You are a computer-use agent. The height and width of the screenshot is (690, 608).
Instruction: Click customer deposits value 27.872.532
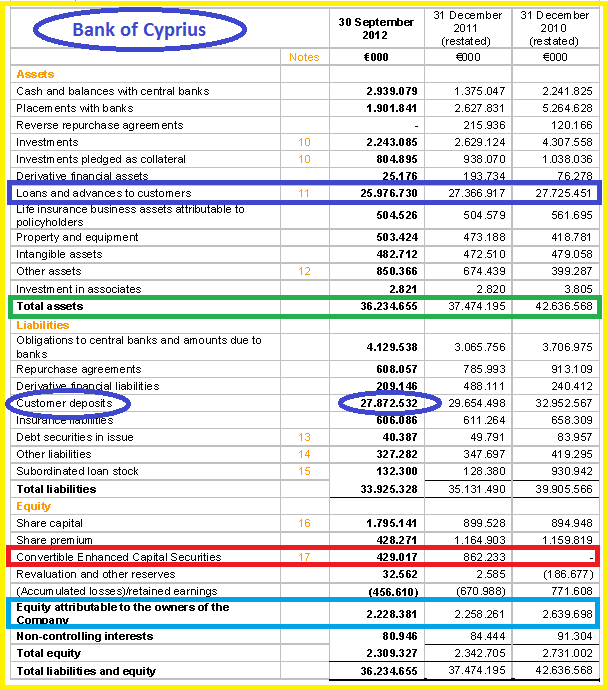click(389, 404)
